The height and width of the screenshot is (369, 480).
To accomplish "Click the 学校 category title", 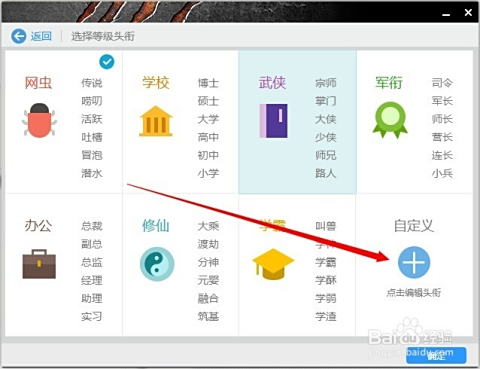I will [x=156, y=83].
